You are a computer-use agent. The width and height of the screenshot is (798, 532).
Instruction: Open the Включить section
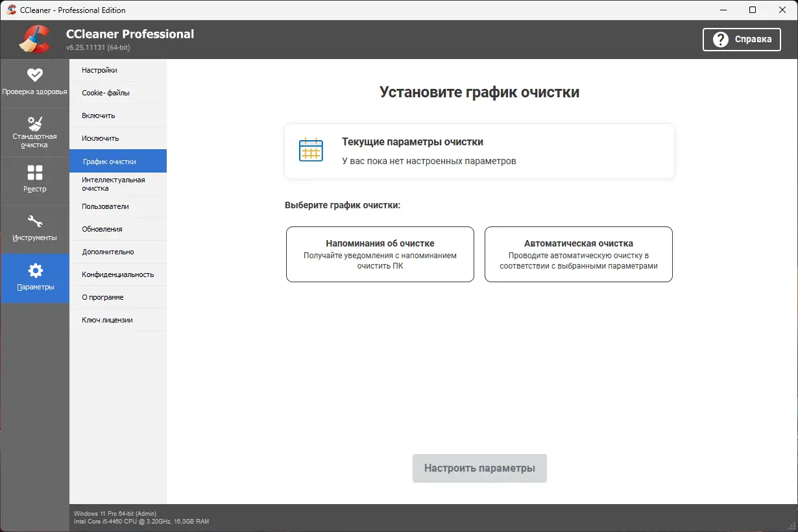tap(118, 115)
